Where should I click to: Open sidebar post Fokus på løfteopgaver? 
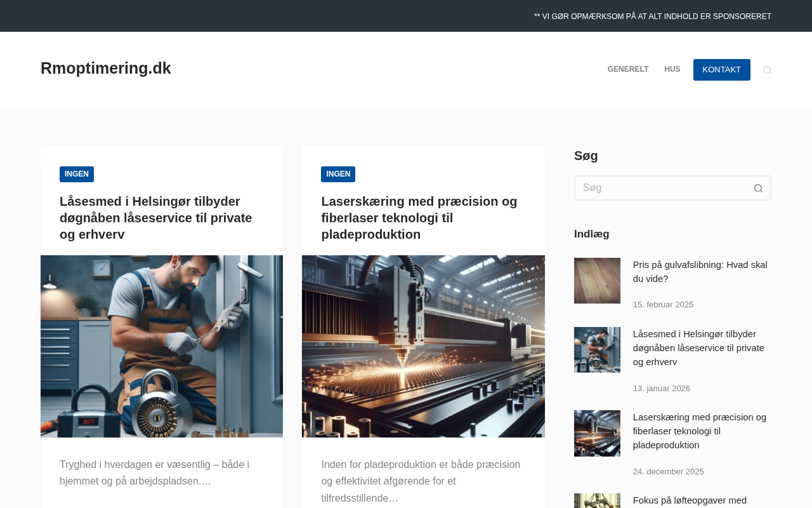point(690,500)
